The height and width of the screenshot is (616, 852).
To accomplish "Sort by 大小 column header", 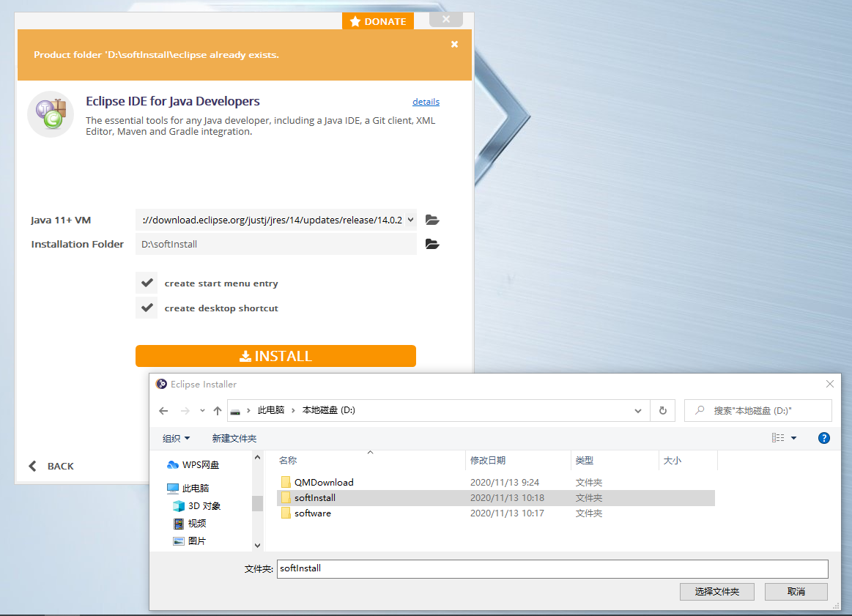I will (x=689, y=461).
